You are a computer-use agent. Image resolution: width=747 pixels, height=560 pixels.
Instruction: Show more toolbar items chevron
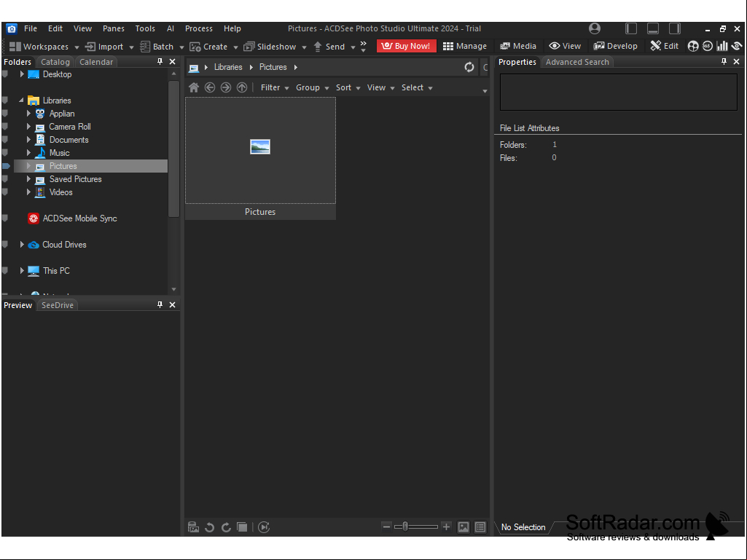(364, 46)
